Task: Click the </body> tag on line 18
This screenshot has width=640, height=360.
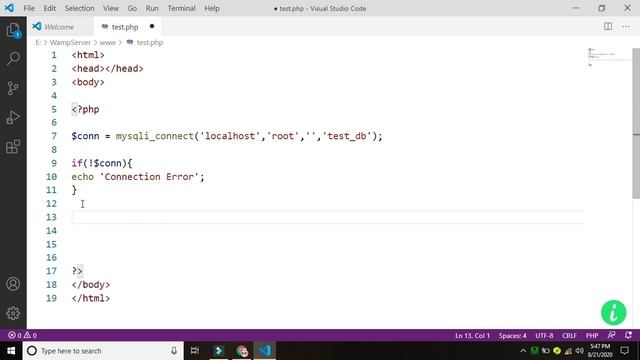Action: tap(91, 285)
